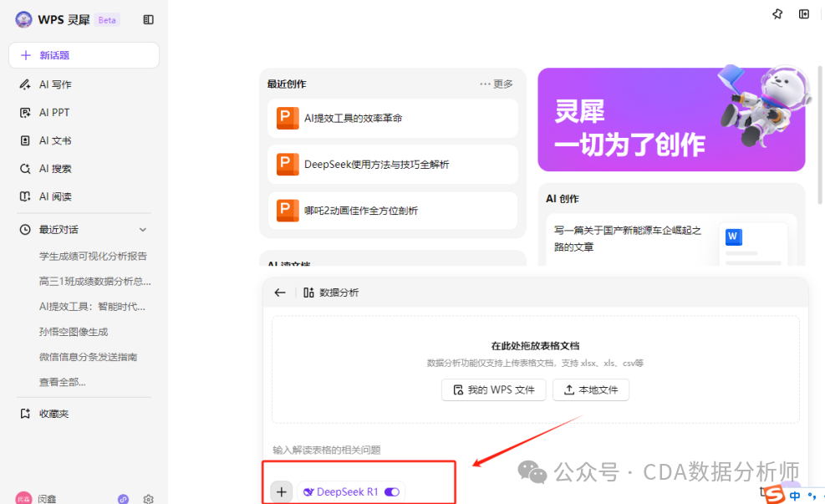Viewport: 825px width, 504px height.
Task: Click the pin icon at top right
Action: click(x=777, y=14)
